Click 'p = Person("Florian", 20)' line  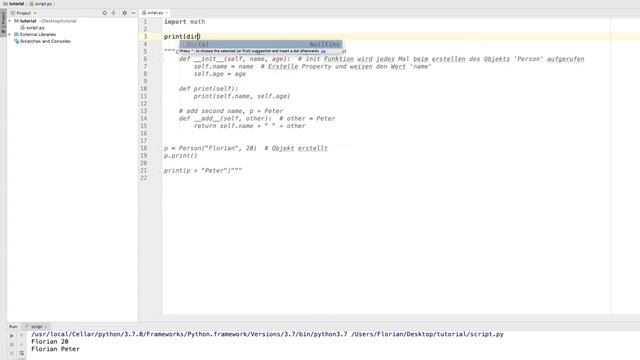coord(210,148)
